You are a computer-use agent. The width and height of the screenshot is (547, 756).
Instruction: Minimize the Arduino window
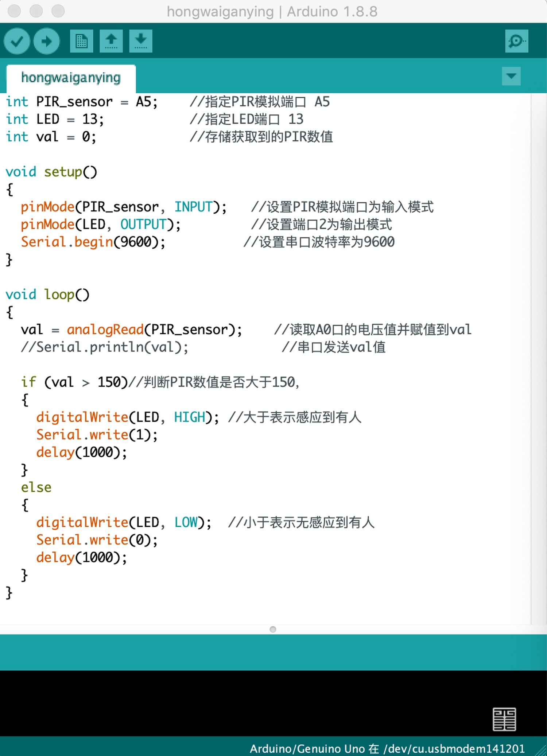[36, 11]
